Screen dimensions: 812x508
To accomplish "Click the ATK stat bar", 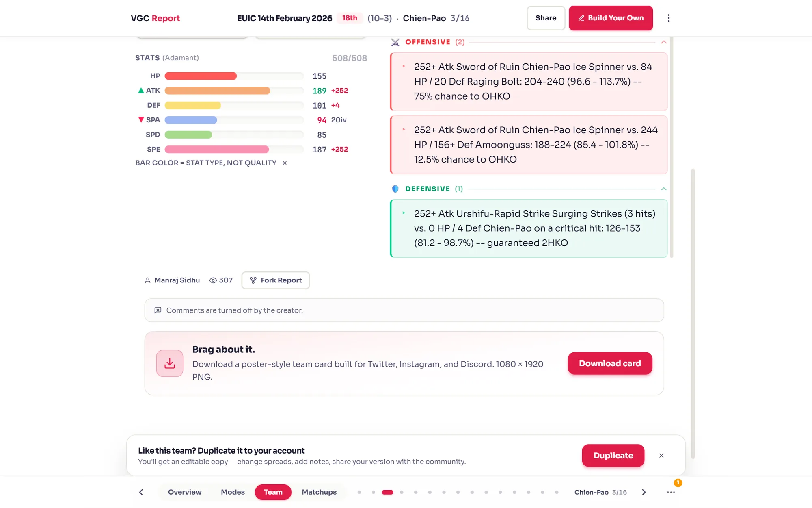I will 234,91.
